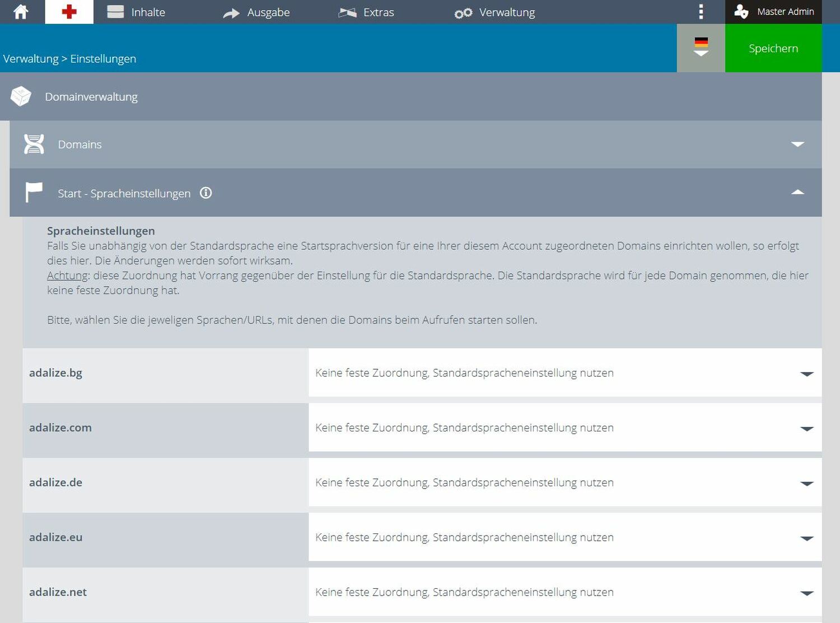
Task: Click the underlined Achtung word
Action: (x=67, y=276)
